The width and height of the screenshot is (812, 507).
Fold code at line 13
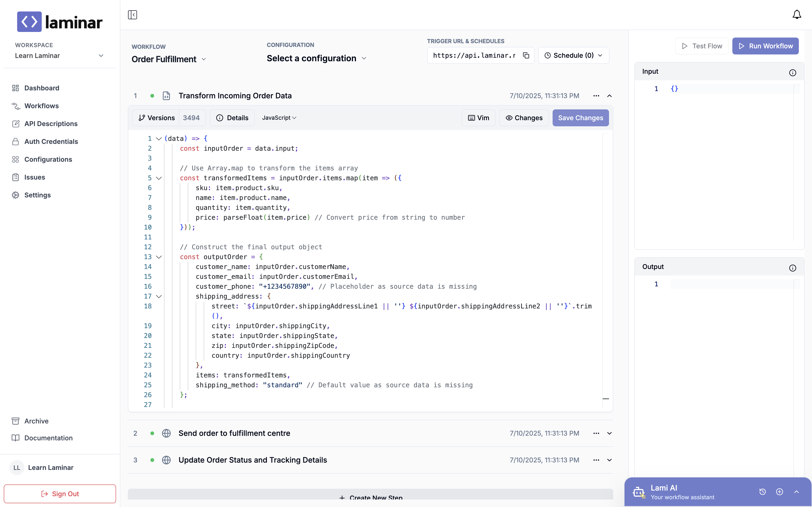(159, 257)
